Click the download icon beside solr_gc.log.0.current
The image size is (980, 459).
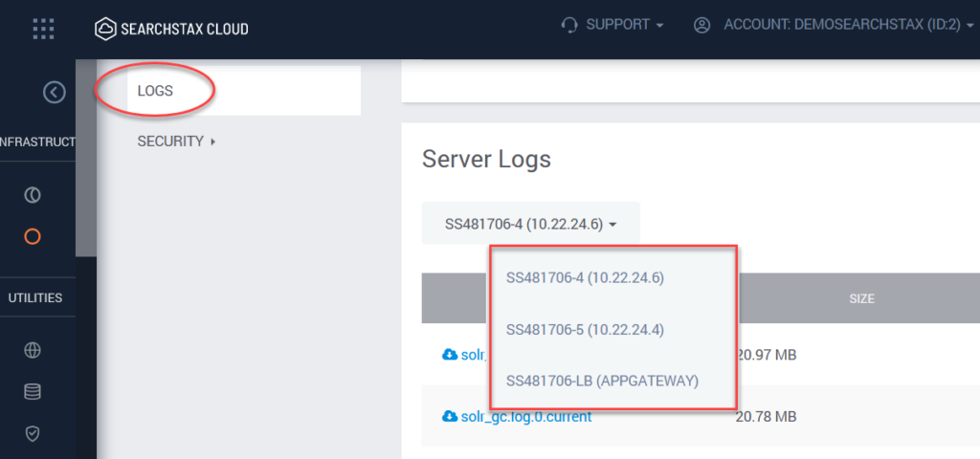pos(450,417)
